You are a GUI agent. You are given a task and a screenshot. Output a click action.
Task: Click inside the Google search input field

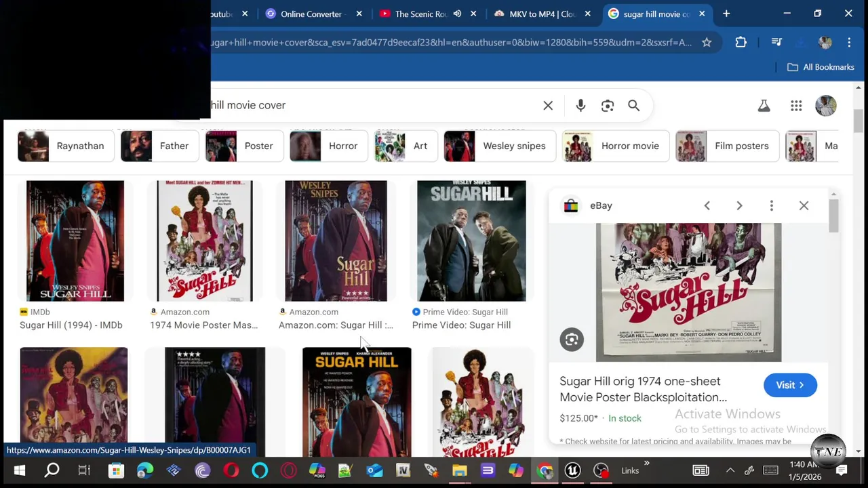[x=373, y=106]
